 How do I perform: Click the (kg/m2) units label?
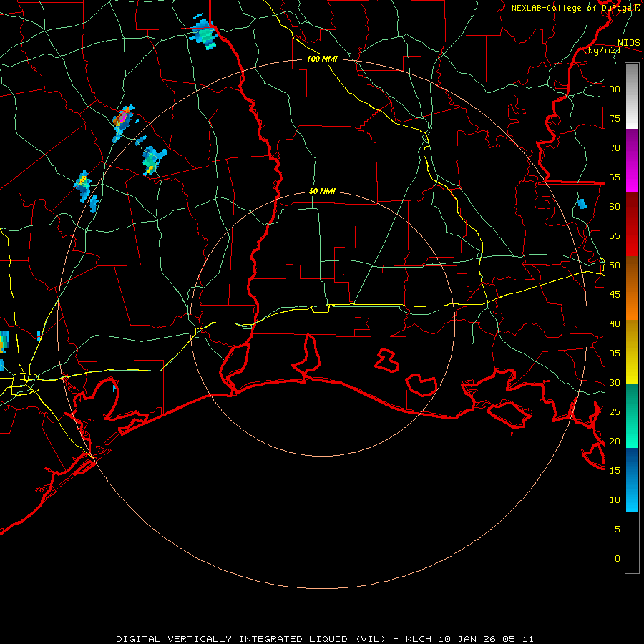coord(602,50)
